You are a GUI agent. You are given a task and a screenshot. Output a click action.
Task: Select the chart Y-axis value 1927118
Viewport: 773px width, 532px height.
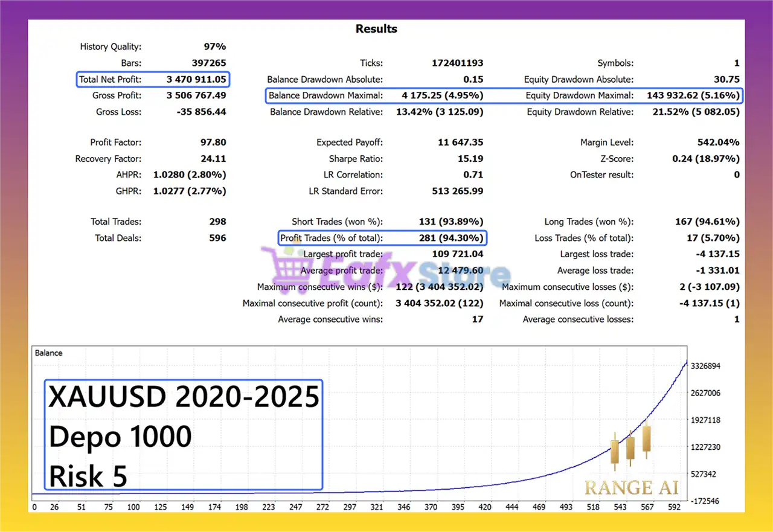tap(707, 420)
